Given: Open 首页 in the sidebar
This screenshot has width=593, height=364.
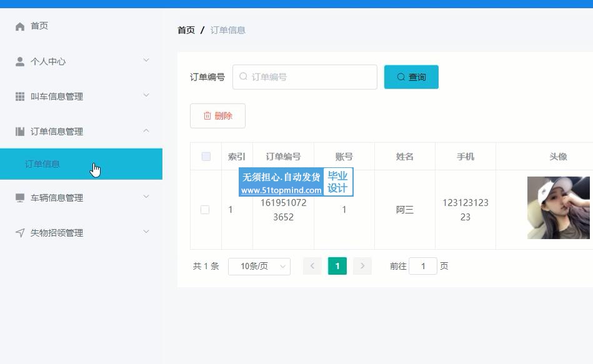Looking at the screenshot, I should click(x=39, y=26).
